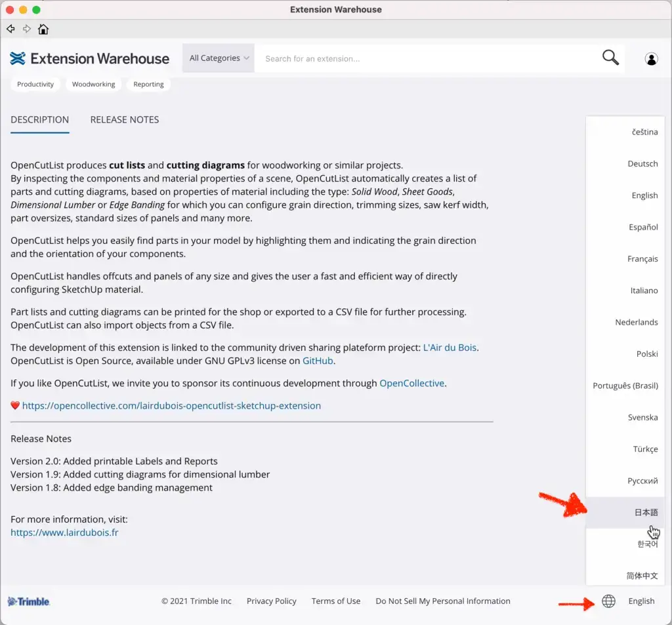Click the Version 1.9 release note line
This screenshot has width=672, height=625.
click(140, 474)
